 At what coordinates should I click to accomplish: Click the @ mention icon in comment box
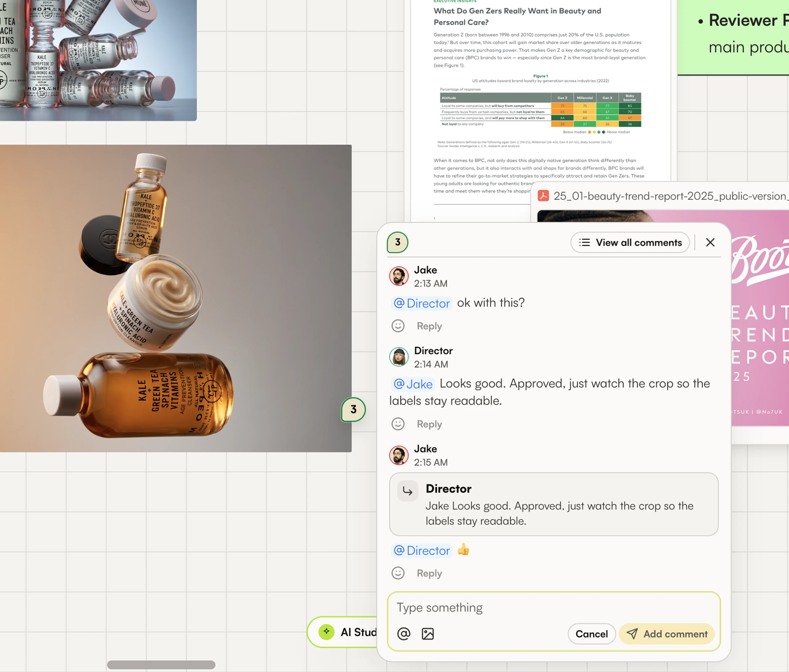click(x=404, y=634)
